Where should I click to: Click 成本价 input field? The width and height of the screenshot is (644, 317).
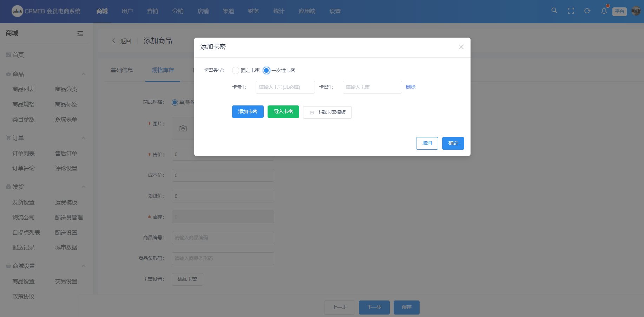tap(223, 175)
